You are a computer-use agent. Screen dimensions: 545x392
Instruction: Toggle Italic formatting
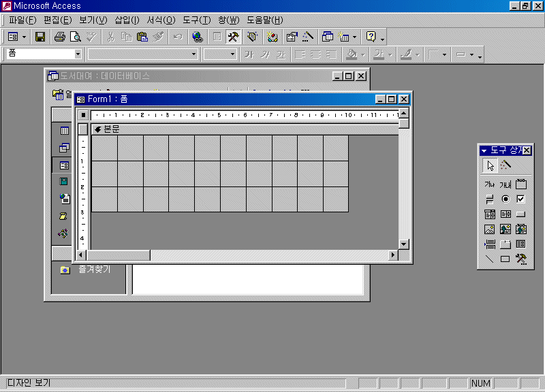pos(265,54)
